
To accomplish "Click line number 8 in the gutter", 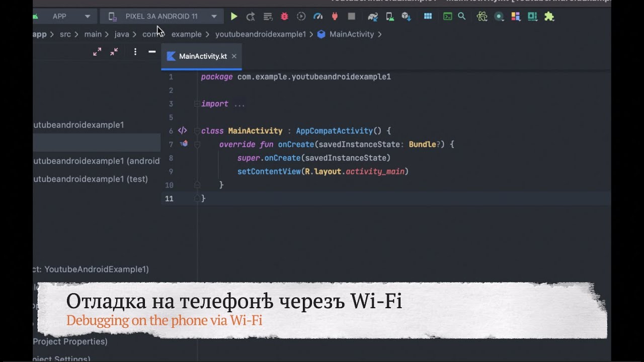I will click(x=171, y=158).
